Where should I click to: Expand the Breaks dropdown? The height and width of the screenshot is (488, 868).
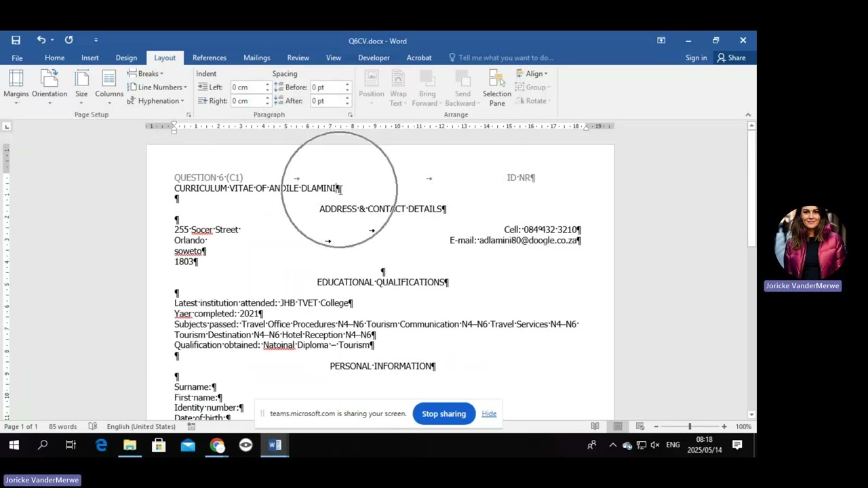145,73
